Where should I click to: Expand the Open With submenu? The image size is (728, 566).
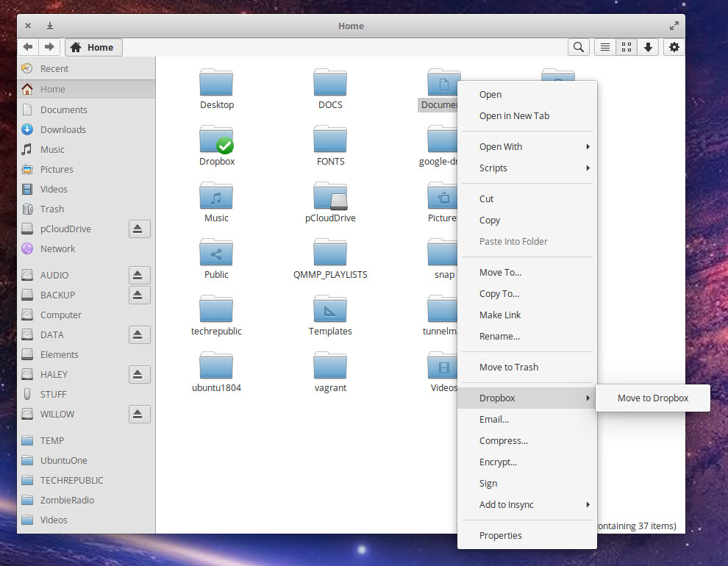[500, 146]
